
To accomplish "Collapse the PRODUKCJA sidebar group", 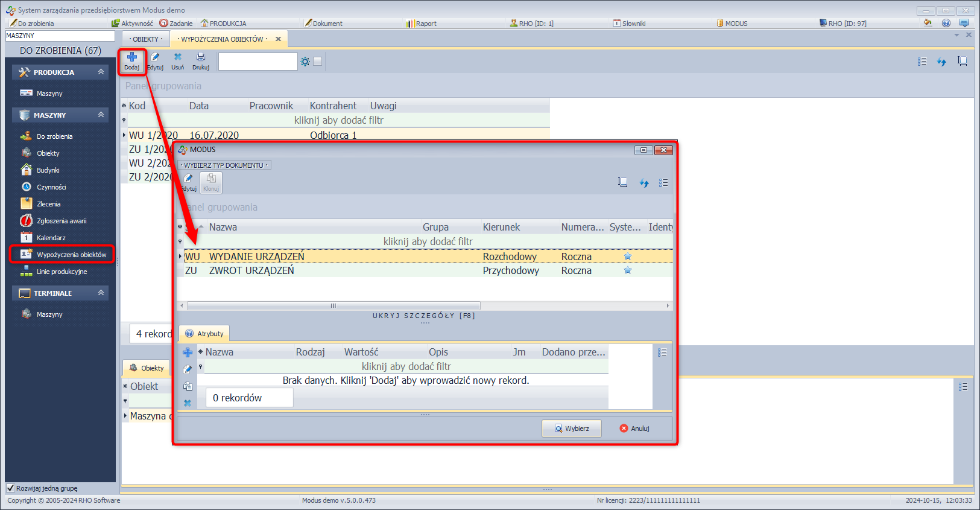I will pyautogui.click(x=101, y=72).
